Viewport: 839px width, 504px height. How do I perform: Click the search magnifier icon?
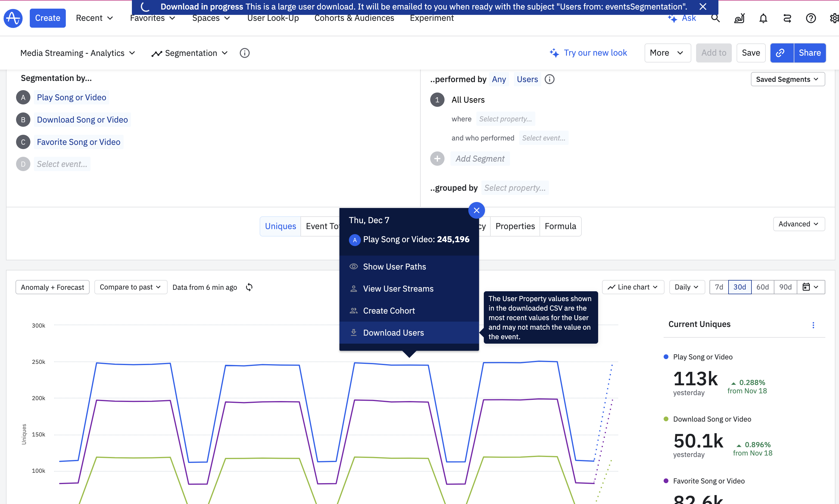(x=715, y=18)
